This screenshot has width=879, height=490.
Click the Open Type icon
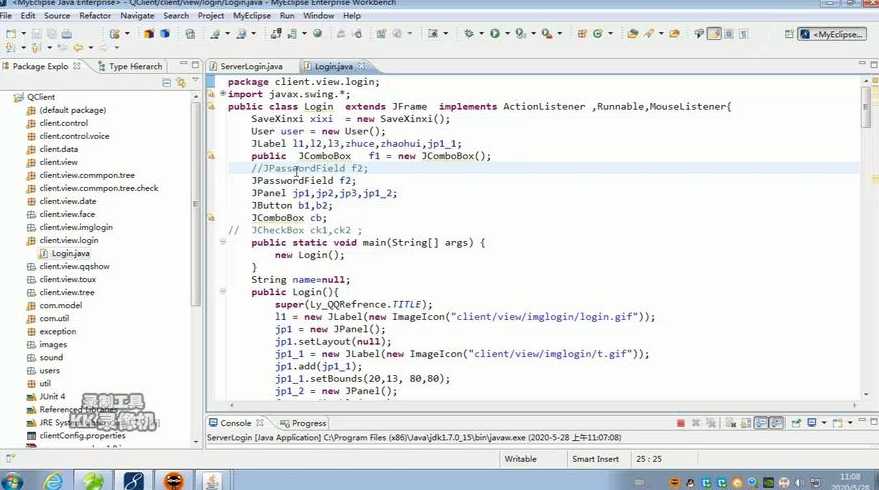click(632, 34)
